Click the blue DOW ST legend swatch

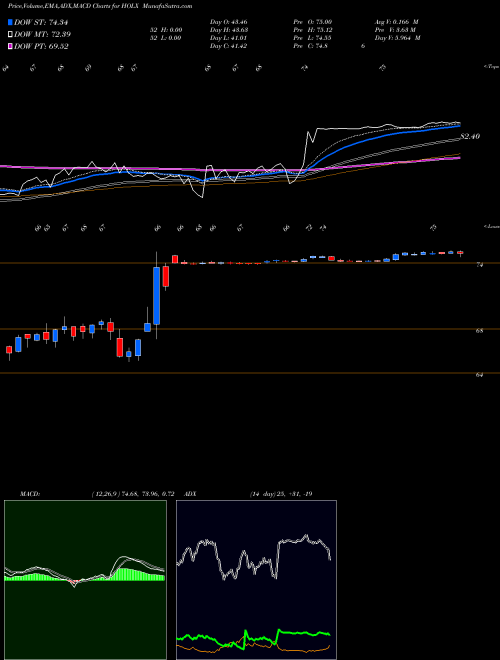click(x=11, y=22)
